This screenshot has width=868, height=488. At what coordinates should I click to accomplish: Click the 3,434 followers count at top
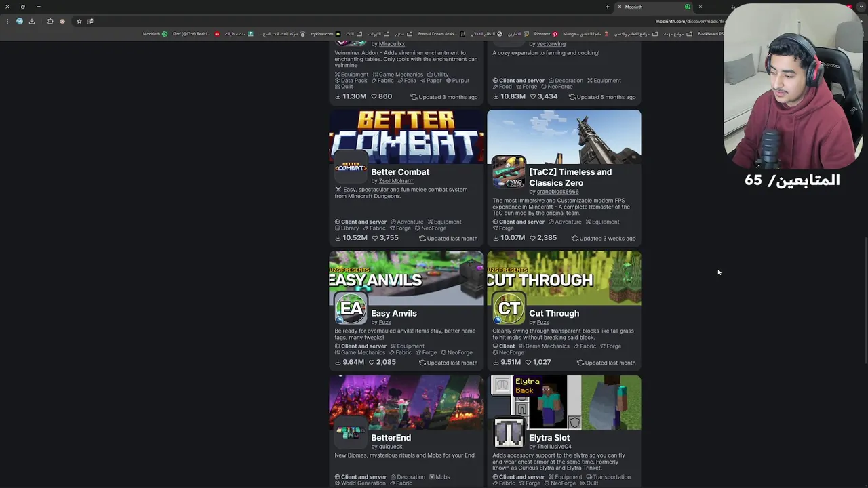(x=542, y=96)
